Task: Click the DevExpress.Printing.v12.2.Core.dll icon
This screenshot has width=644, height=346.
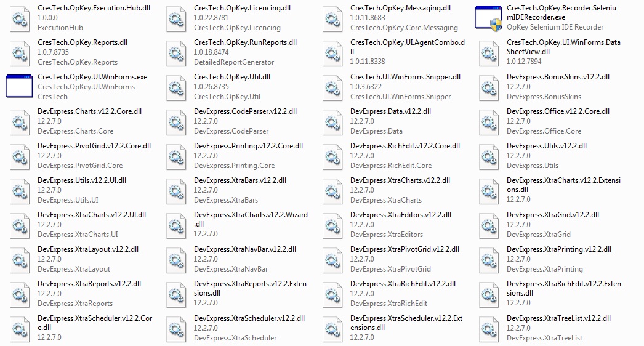Action: [x=176, y=157]
